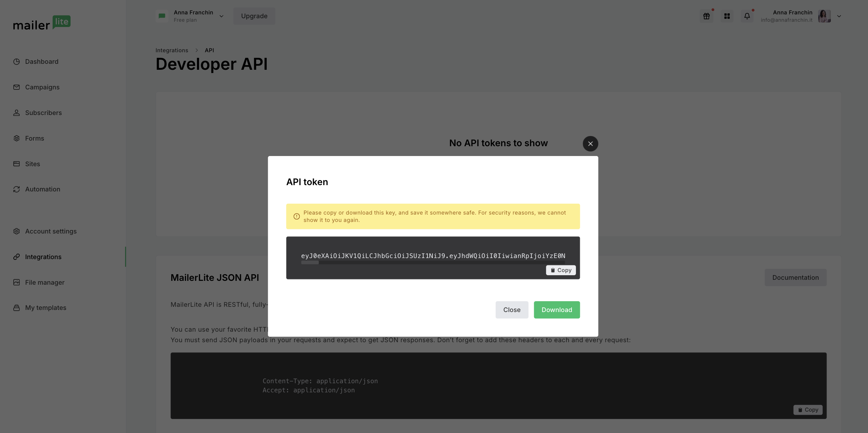The width and height of the screenshot is (868, 433).
Task: Click the Sites window icon
Action: tap(16, 164)
